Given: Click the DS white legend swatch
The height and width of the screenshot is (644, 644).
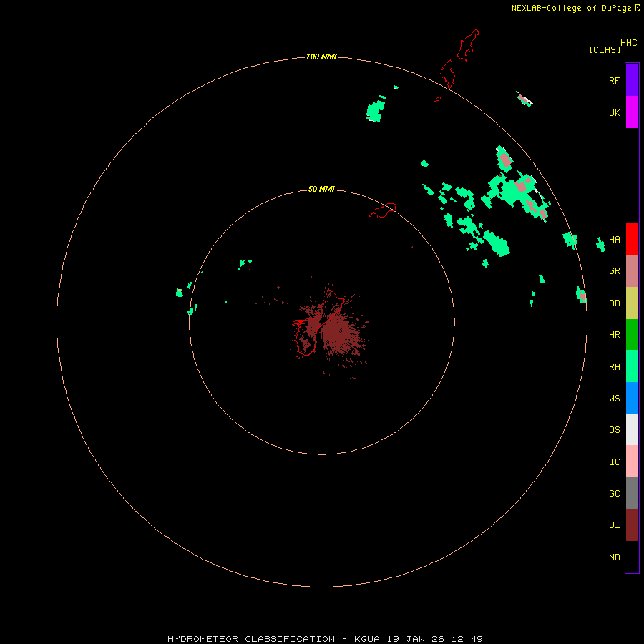Looking at the screenshot, I should click(632, 429).
